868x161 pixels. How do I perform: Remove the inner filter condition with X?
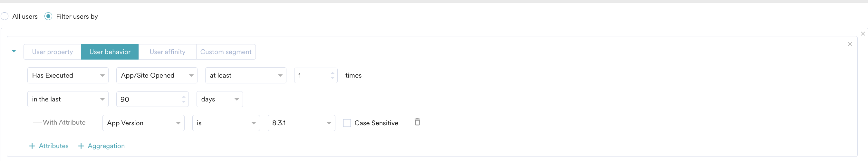pos(850,44)
